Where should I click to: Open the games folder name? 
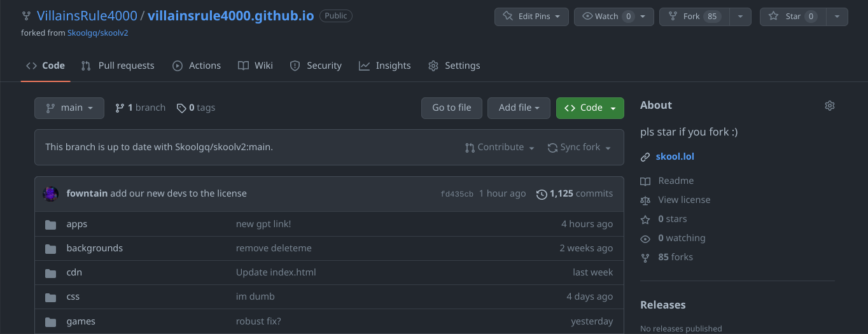pyautogui.click(x=81, y=321)
